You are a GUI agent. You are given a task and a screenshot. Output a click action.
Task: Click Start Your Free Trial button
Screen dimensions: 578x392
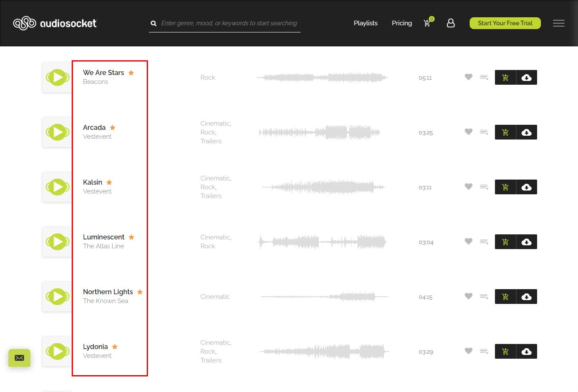coord(505,23)
